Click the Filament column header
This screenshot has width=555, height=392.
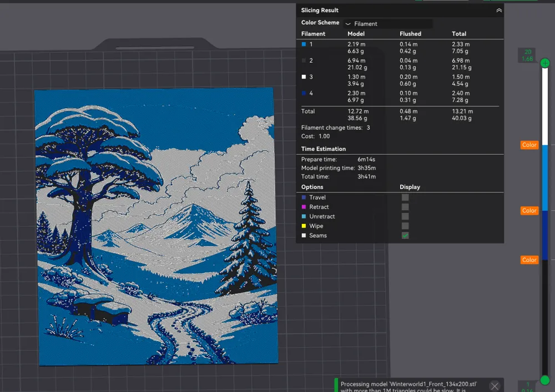[x=313, y=34]
